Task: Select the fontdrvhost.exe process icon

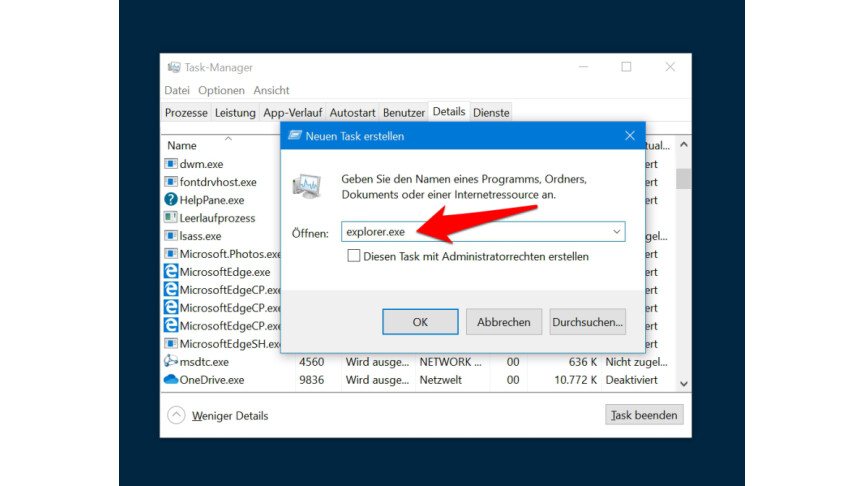Action: coord(171,182)
